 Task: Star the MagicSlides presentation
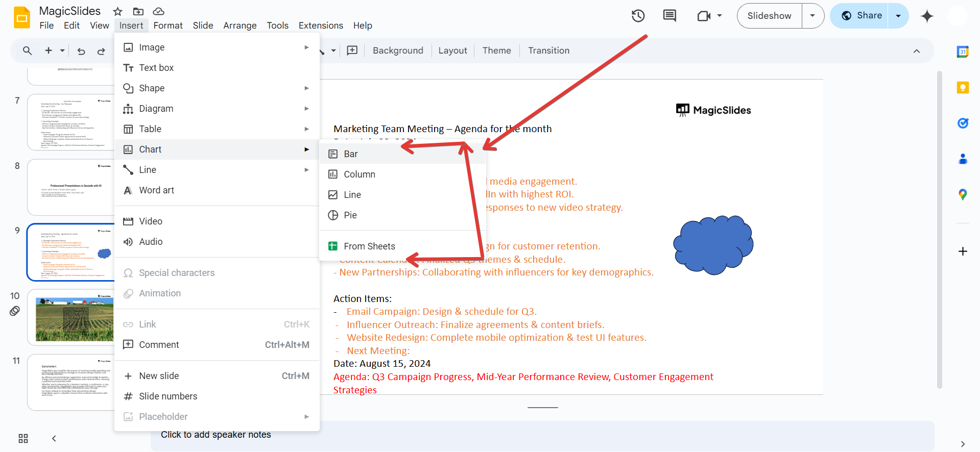pyautogui.click(x=118, y=11)
